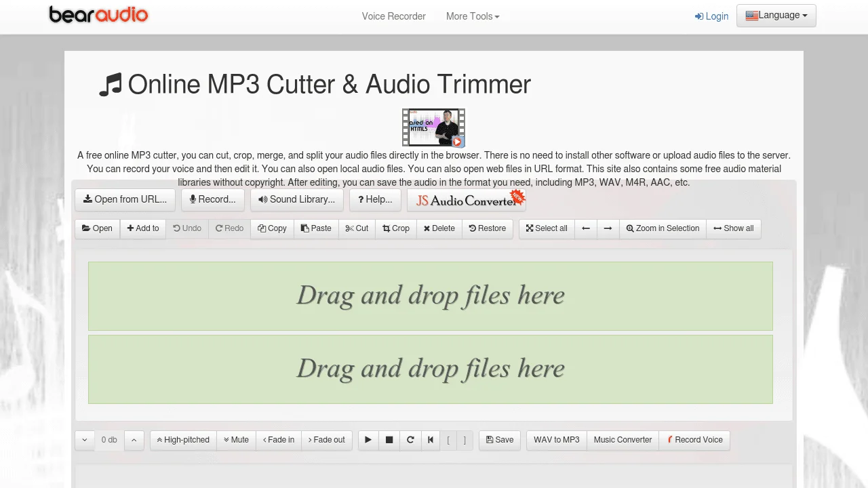Click the loop playback icon

point(410,440)
